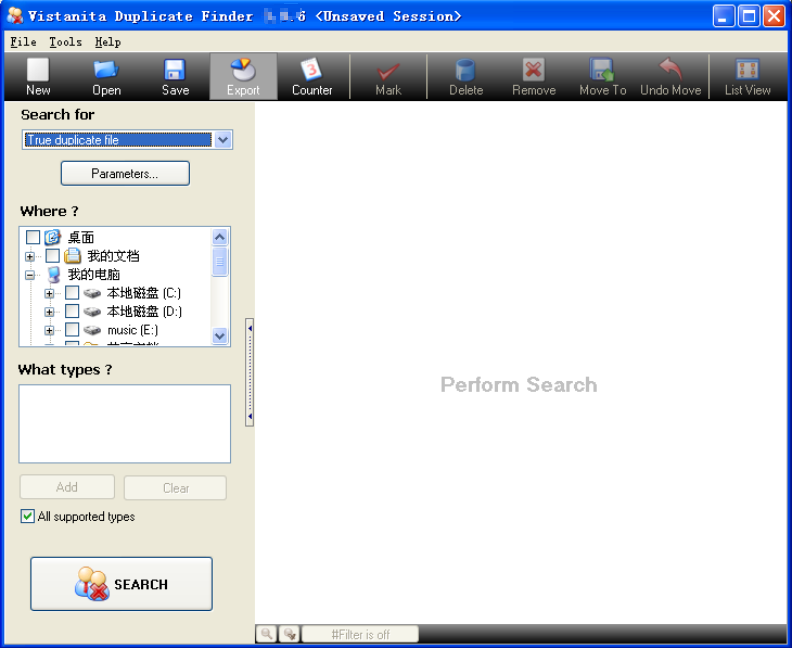Image resolution: width=792 pixels, height=648 pixels.
Task: Click the Parameters... button
Action: pyautogui.click(x=125, y=173)
